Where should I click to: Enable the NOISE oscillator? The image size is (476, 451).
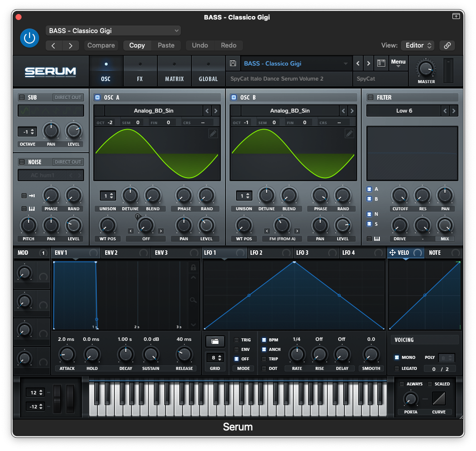click(x=22, y=162)
